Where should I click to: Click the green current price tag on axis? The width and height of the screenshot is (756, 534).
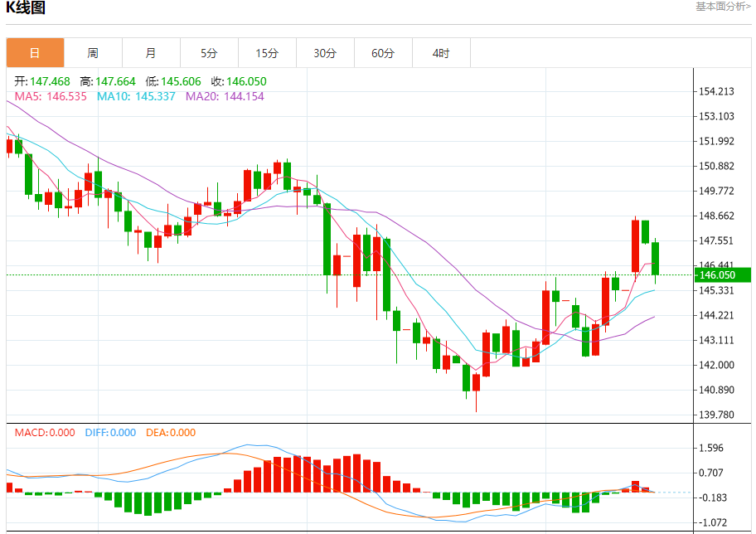pyautogui.click(x=722, y=275)
